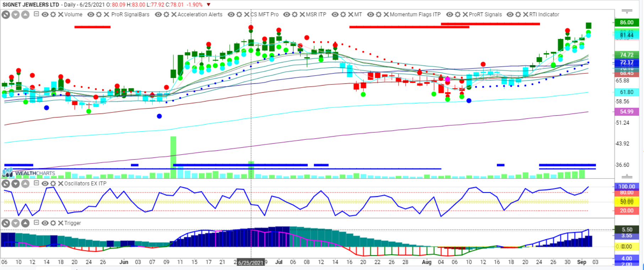Click the main price panel maximize-diagonal icon
This screenshot has width=644, height=270.
coord(6,15)
